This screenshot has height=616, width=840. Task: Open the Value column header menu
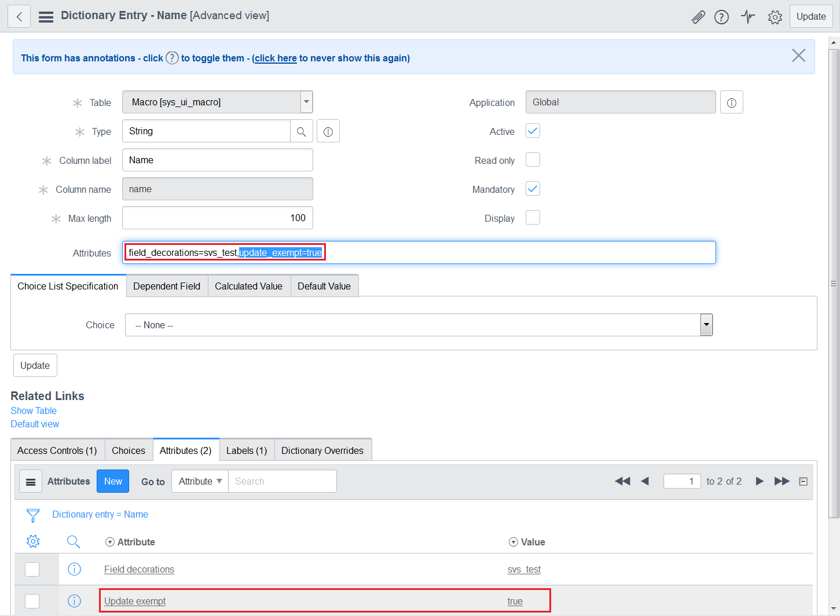(x=513, y=542)
